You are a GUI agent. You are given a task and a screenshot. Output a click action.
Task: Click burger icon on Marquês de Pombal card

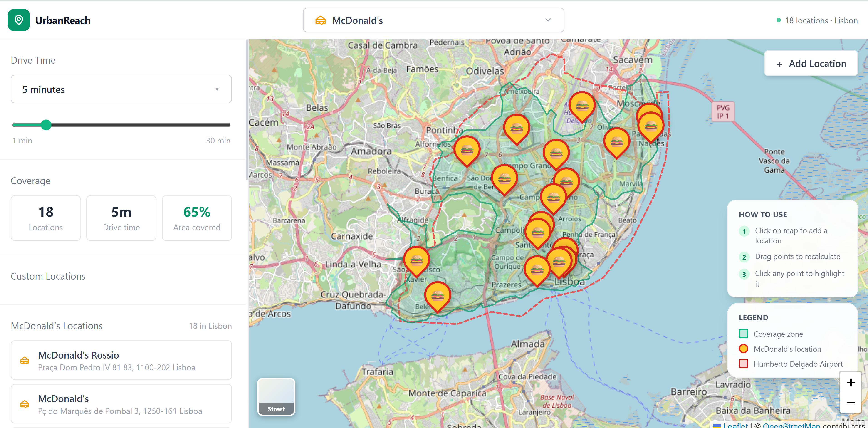tap(25, 404)
